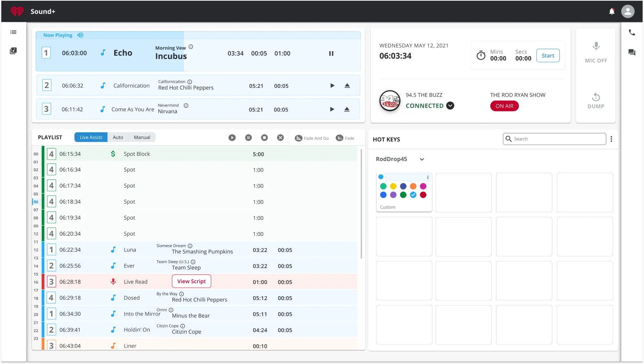Start the countdown timer
This screenshot has width=644, height=364.
tap(548, 55)
